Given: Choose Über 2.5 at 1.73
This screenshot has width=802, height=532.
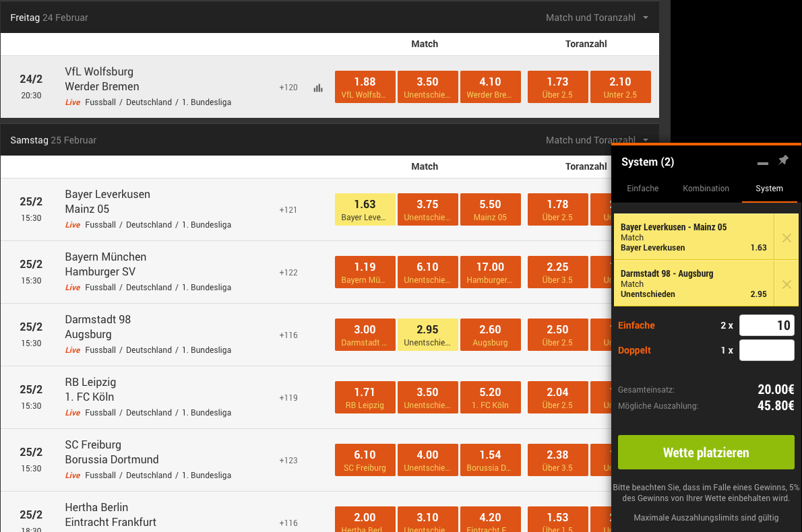Looking at the screenshot, I should (x=557, y=87).
